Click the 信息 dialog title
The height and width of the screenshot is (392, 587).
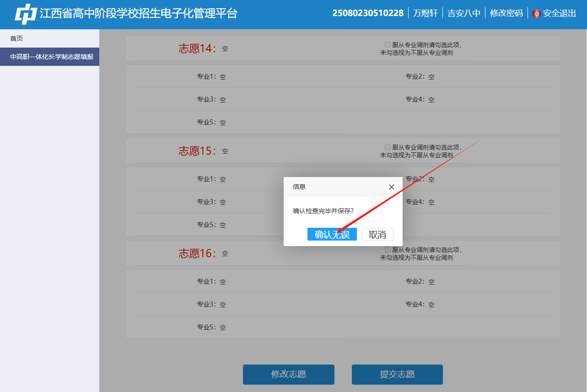pos(299,187)
